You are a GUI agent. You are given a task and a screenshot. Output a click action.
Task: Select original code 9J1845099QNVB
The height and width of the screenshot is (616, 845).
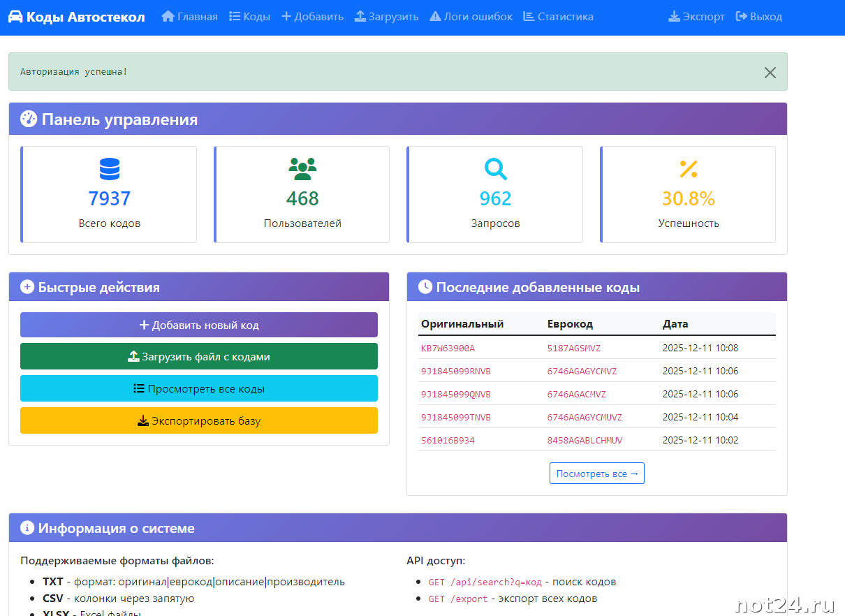click(456, 394)
